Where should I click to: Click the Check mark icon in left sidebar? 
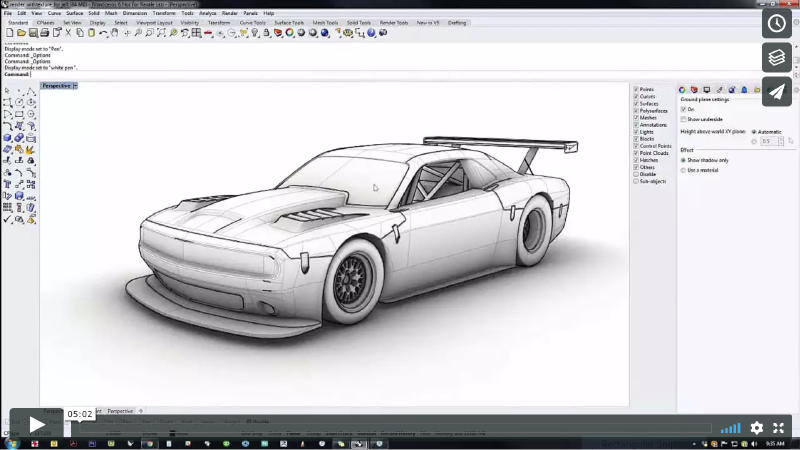7,219
